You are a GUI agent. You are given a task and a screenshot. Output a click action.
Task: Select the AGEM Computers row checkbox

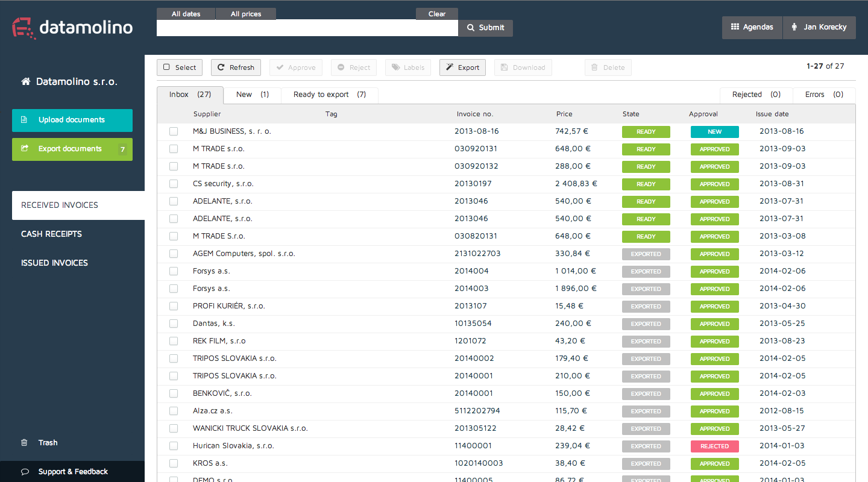174,254
